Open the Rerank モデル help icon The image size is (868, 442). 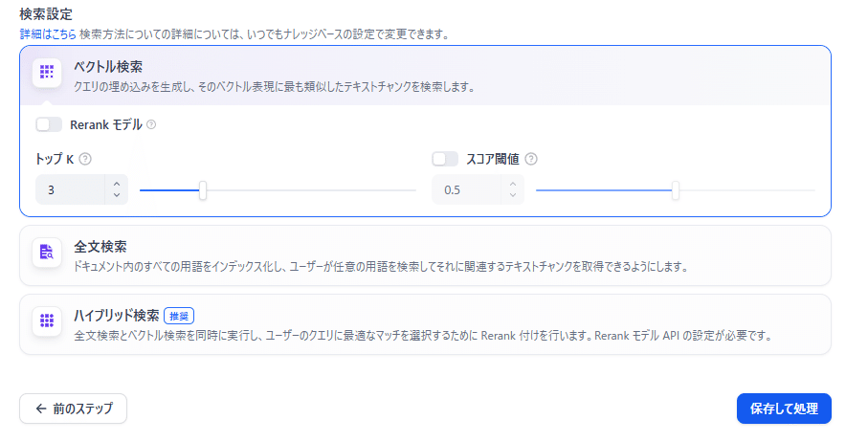pyautogui.click(x=151, y=125)
